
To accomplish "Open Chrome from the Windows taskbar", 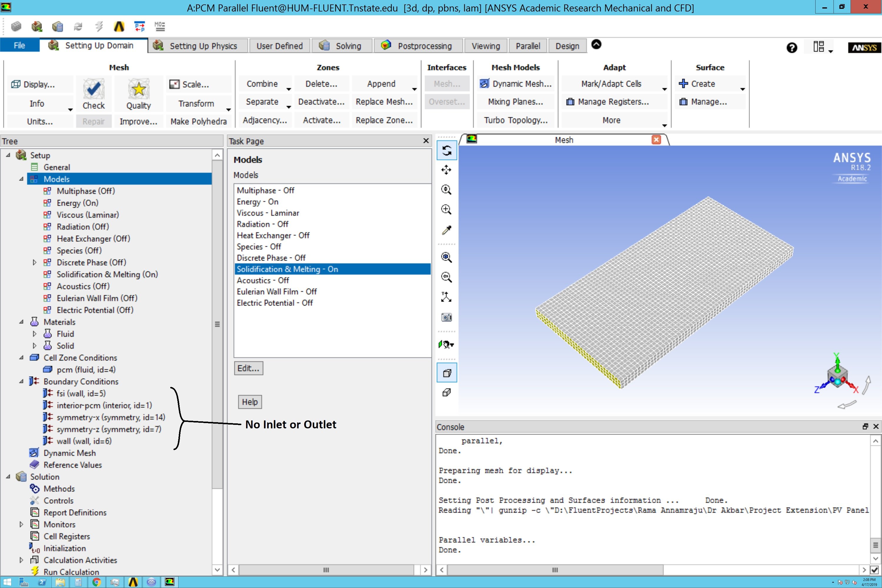I will [x=96, y=582].
